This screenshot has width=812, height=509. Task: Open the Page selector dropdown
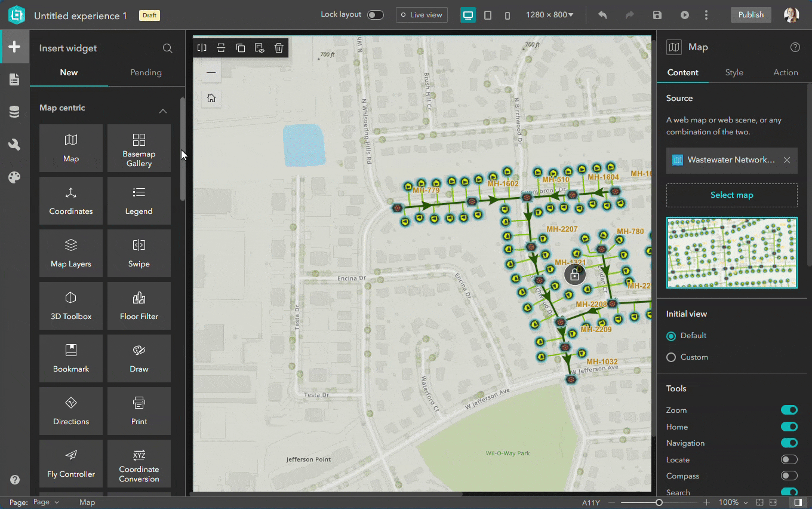click(46, 502)
